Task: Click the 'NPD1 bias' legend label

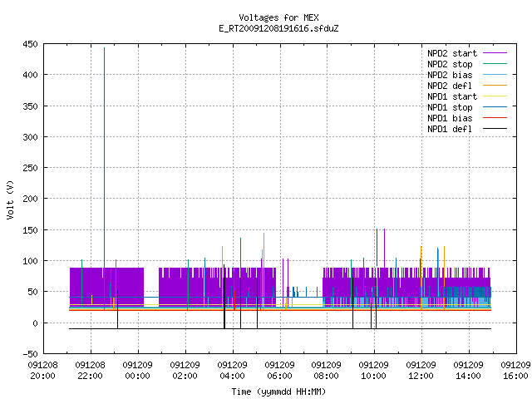Action: pos(450,118)
